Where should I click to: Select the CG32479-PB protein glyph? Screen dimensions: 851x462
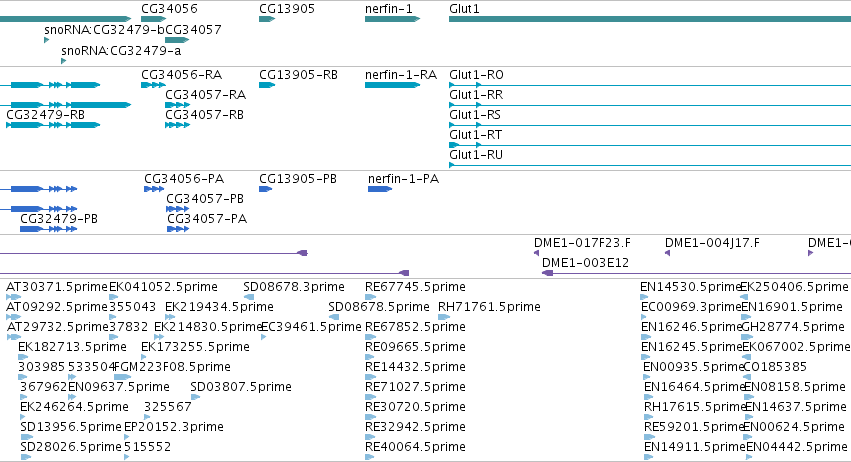point(48,229)
